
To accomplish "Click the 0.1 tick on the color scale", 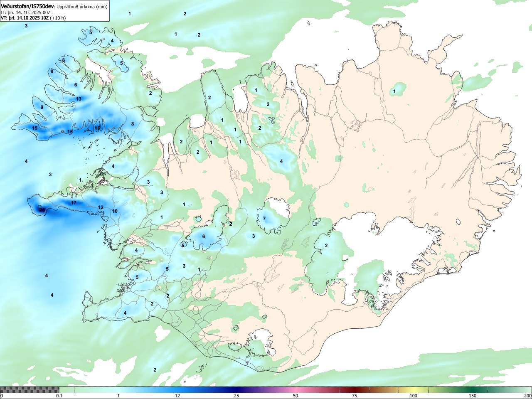I will tap(59, 396).
